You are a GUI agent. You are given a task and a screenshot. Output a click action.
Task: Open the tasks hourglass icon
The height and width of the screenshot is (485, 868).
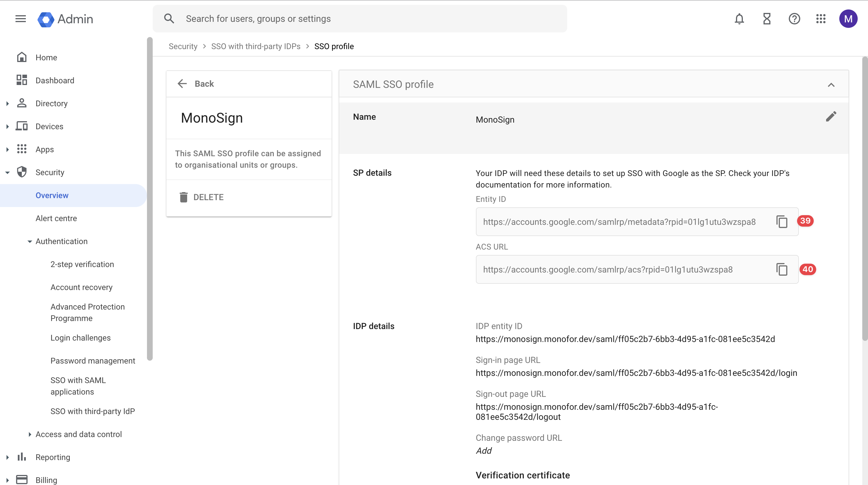(x=767, y=19)
